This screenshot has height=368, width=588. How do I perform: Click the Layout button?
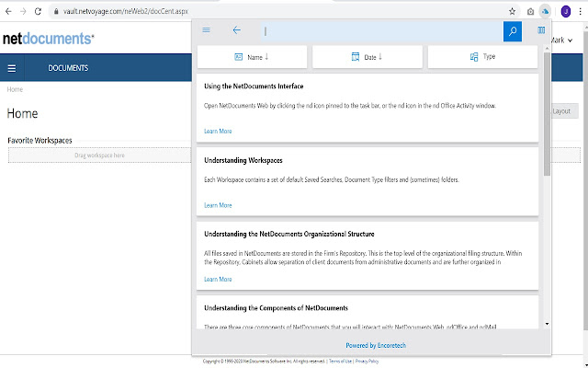click(565, 111)
